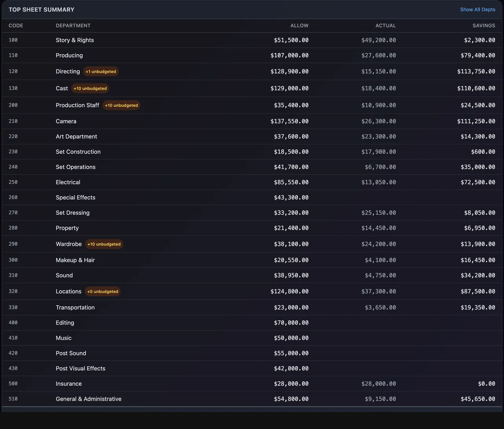504x429 pixels.
Task: Select Set Operations department
Action: coord(76,167)
